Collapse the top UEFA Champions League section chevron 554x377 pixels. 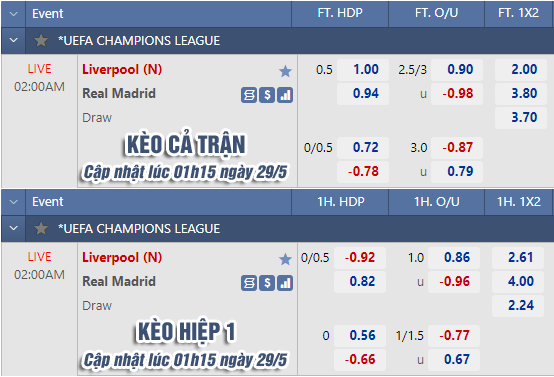pos(13,40)
